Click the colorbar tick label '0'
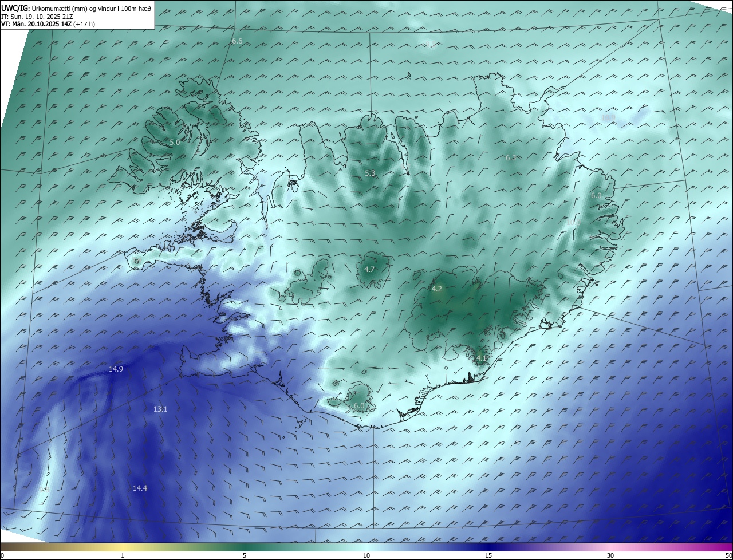The width and height of the screenshot is (733, 560). [2, 555]
